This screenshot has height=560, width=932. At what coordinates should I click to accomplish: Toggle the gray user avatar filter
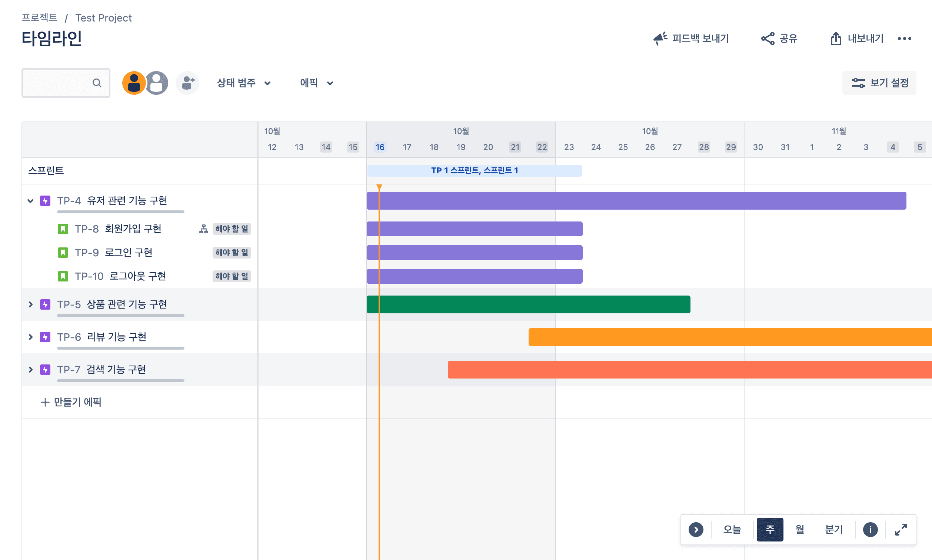click(158, 83)
